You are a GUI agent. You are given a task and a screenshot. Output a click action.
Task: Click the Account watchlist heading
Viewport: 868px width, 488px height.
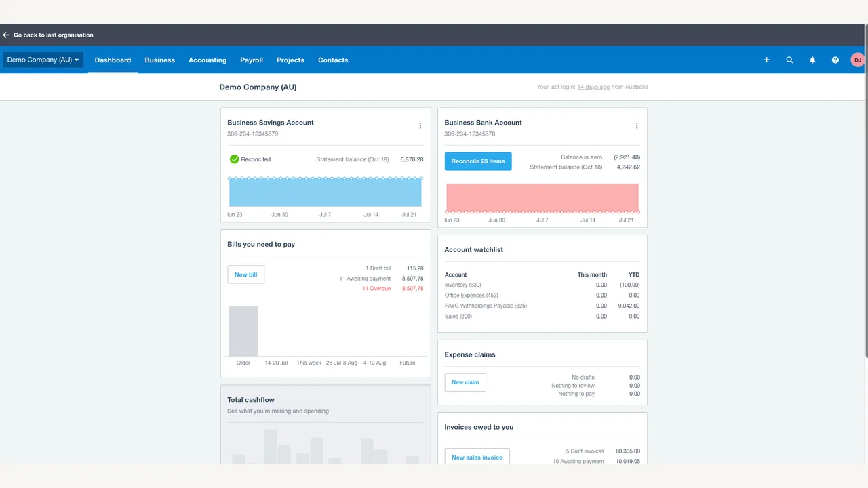[473, 250]
